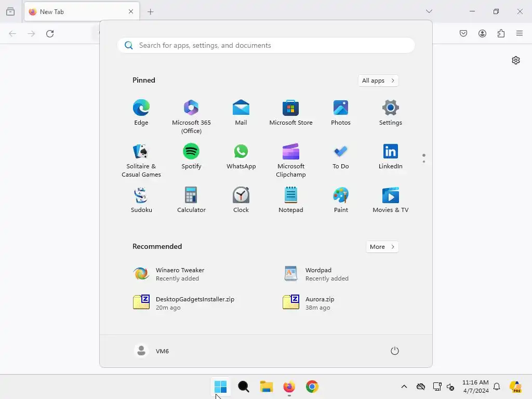Viewport: 532px width, 399px height.
Task: Open the Firefox hamburger menu
Action: pyautogui.click(x=520, y=33)
